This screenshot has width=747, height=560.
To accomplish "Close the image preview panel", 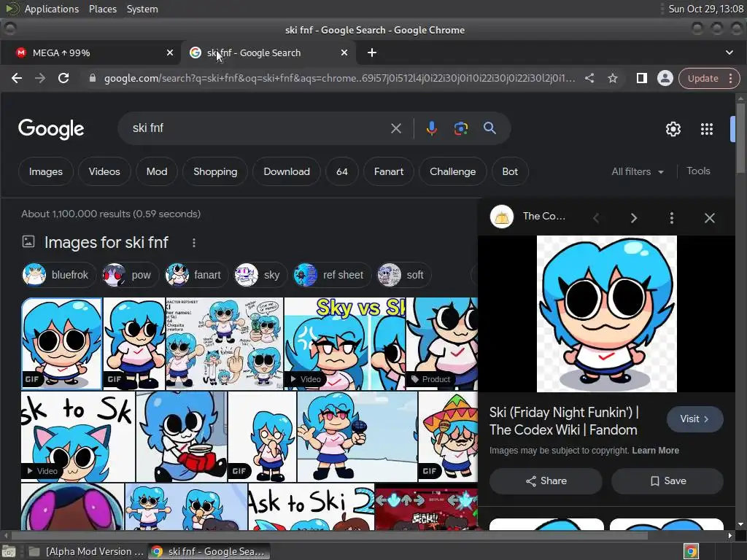I will pyautogui.click(x=710, y=218).
